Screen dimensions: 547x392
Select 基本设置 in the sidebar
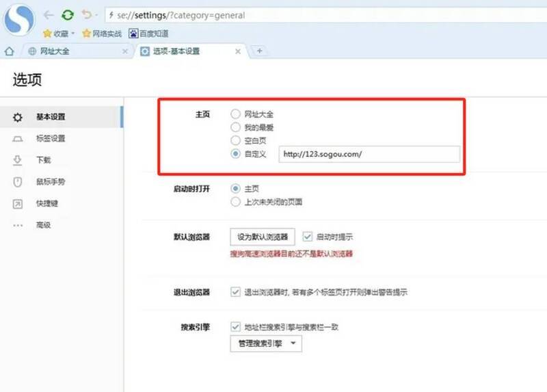(x=62, y=117)
